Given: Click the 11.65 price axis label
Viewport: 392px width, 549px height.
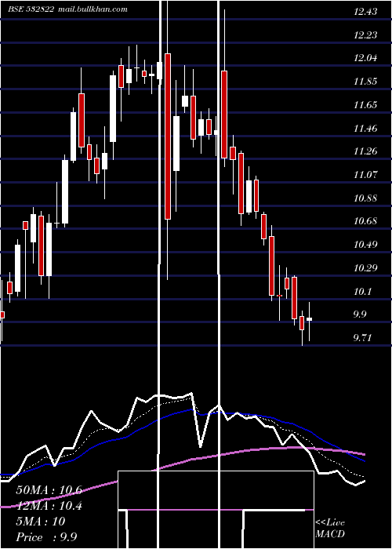Looking at the screenshot, I should [365, 104].
